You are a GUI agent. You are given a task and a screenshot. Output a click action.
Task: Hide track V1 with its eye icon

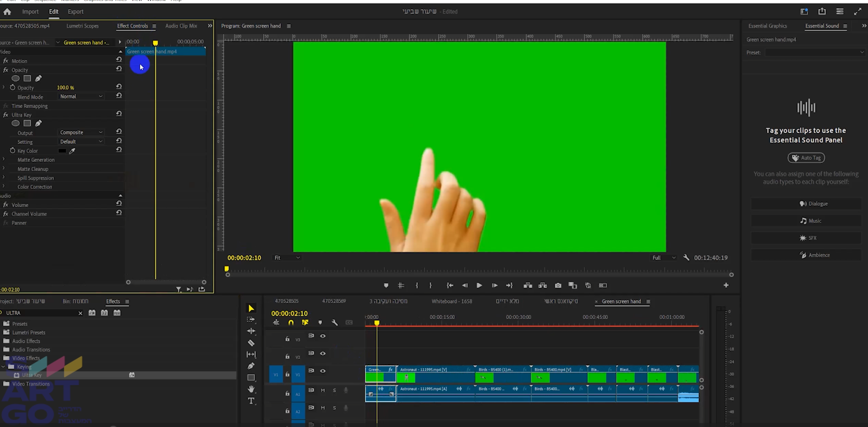point(323,371)
